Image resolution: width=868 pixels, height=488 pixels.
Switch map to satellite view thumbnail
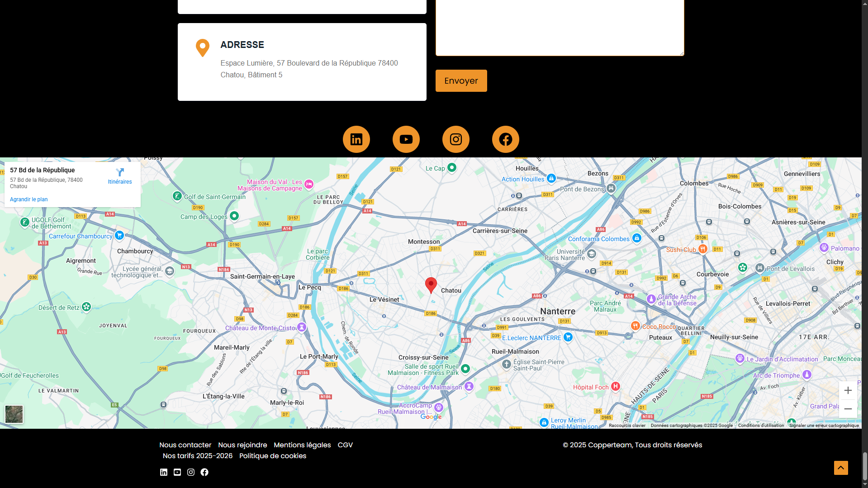point(14,414)
